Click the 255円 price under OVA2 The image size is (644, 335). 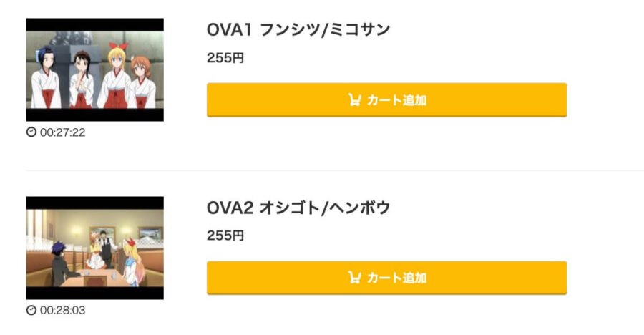(225, 236)
